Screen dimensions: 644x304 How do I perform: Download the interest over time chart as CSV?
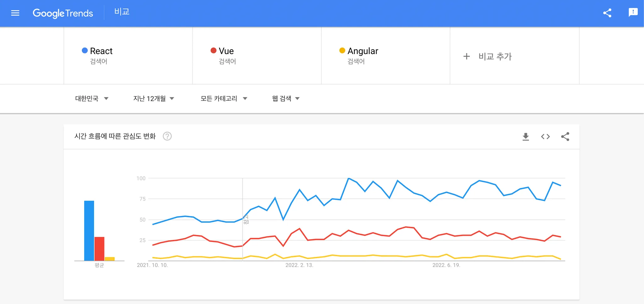525,137
